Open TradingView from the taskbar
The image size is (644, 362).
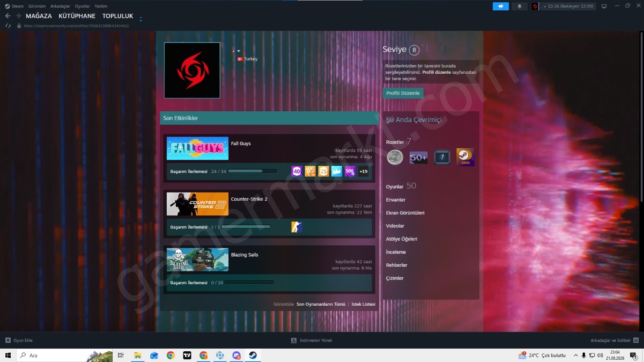coord(187,355)
